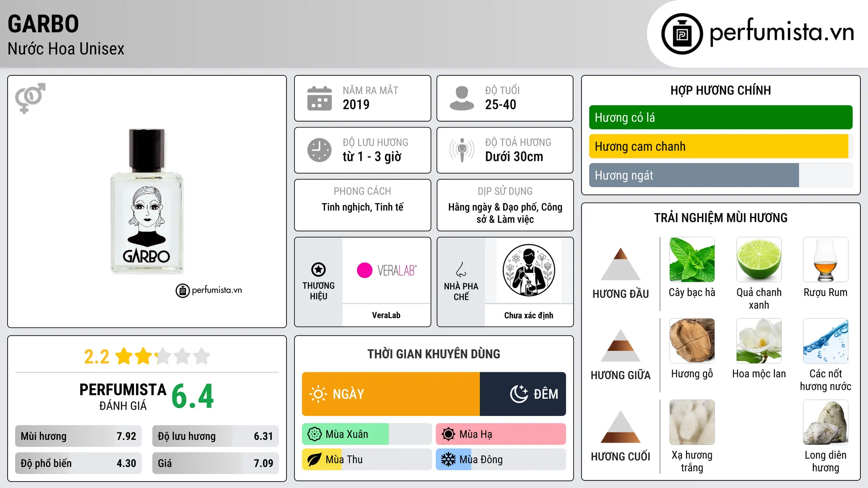868x488 pixels.
Task: Click the Mùa Hạ season bar
Action: [501, 434]
